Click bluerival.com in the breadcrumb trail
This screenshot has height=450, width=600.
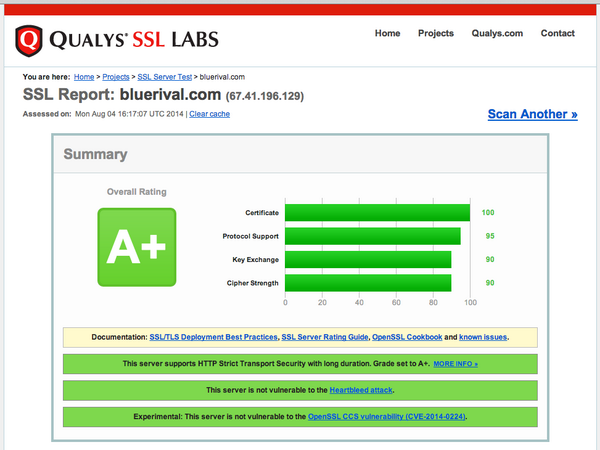coord(222,77)
